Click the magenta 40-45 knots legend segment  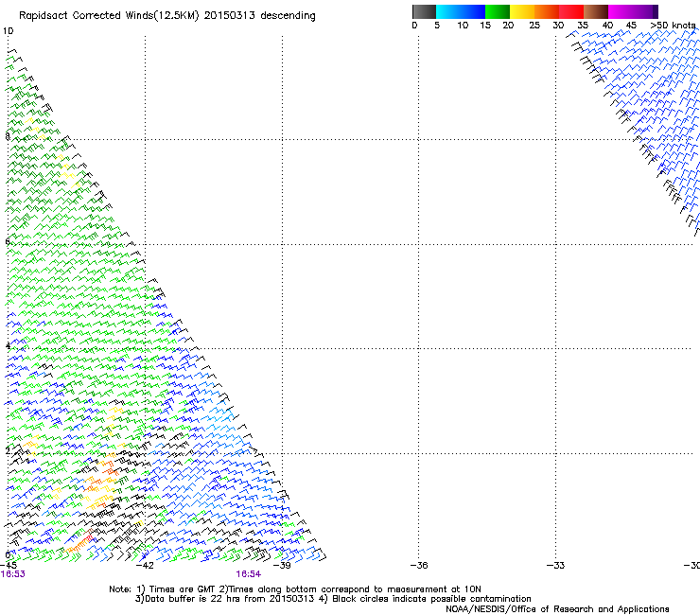(621, 11)
